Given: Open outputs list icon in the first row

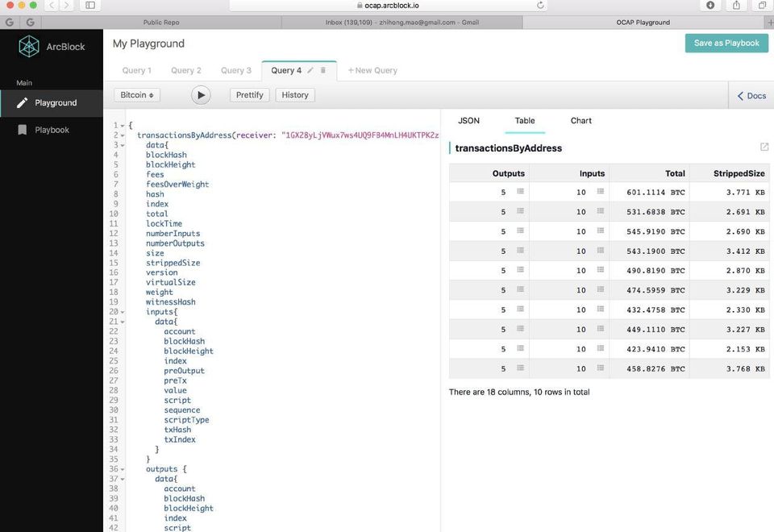Looking at the screenshot, I should [x=520, y=192].
